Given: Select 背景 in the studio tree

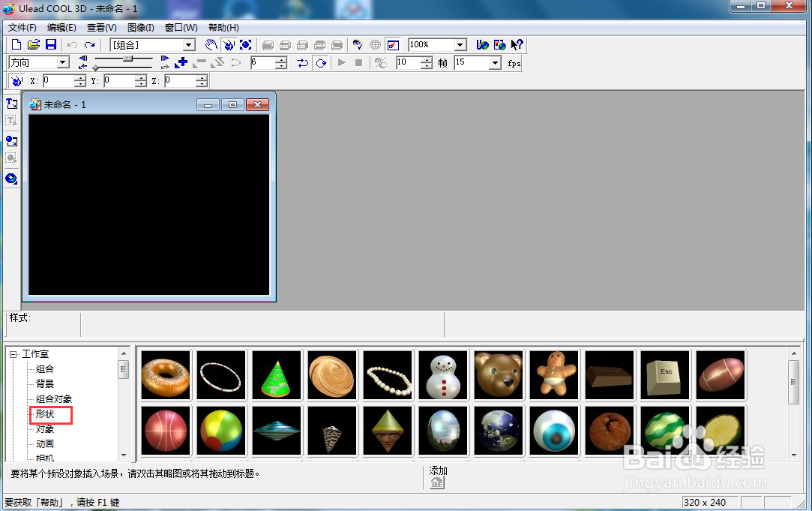Looking at the screenshot, I should (45, 384).
